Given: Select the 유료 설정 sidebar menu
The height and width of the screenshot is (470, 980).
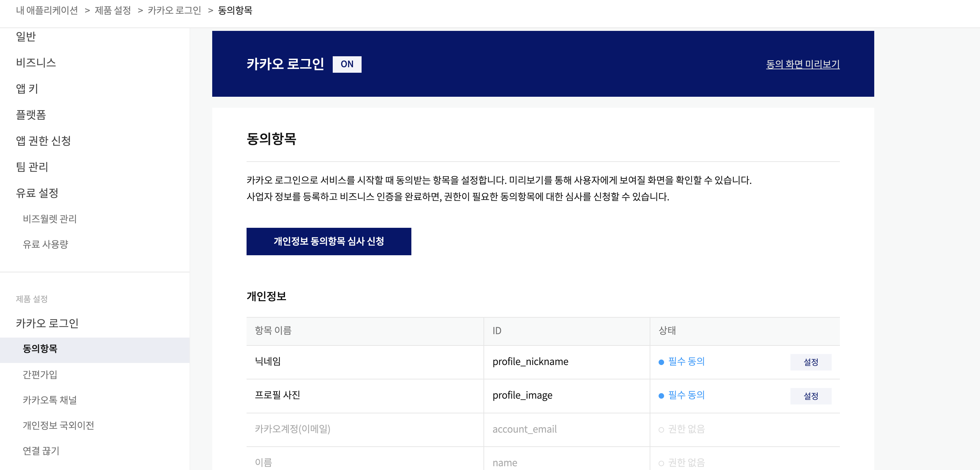Looking at the screenshot, I should click(37, 193).
